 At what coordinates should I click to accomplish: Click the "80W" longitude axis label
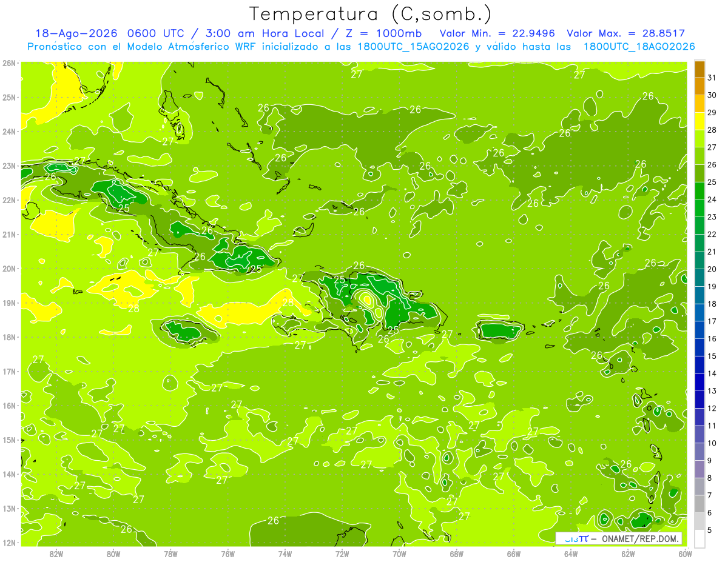(x=113, y=554)
